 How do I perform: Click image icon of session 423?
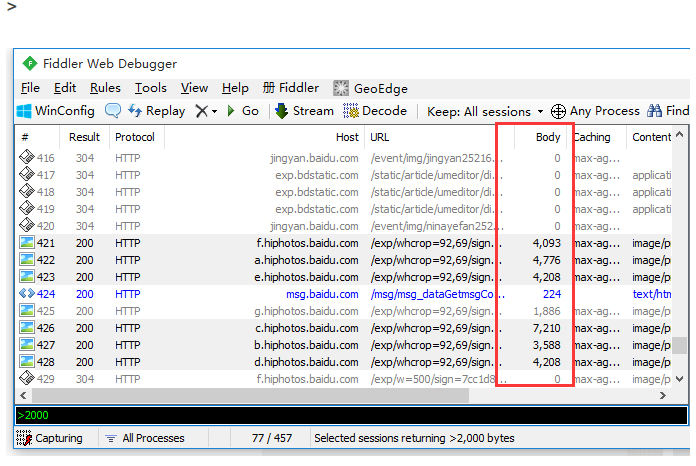[27, 276]
